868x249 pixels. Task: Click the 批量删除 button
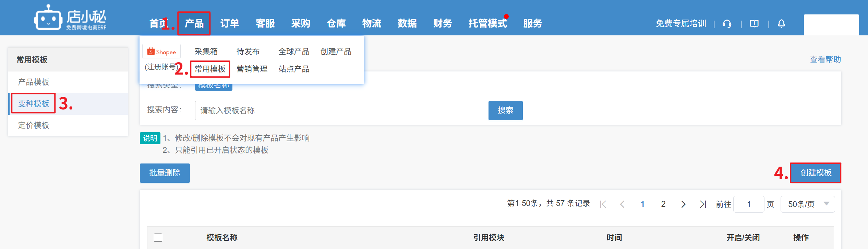pos(165,173)
